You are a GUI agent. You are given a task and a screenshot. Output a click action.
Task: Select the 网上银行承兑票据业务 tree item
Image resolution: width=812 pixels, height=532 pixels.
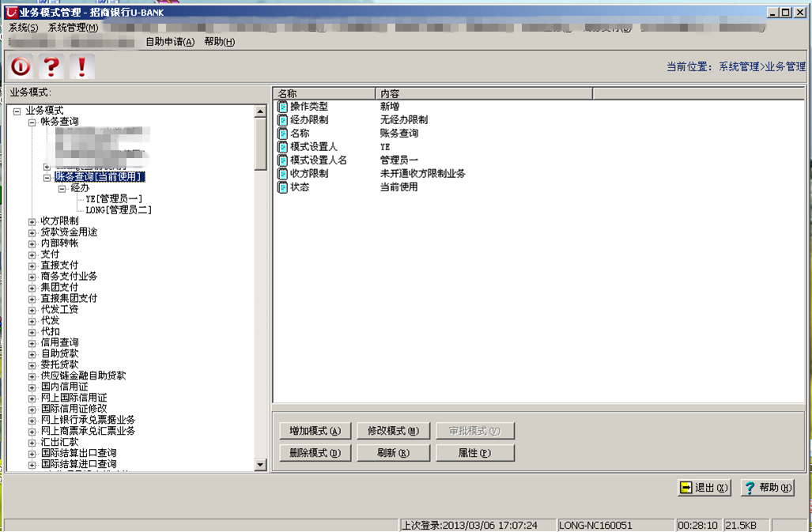tap(88, 421)
